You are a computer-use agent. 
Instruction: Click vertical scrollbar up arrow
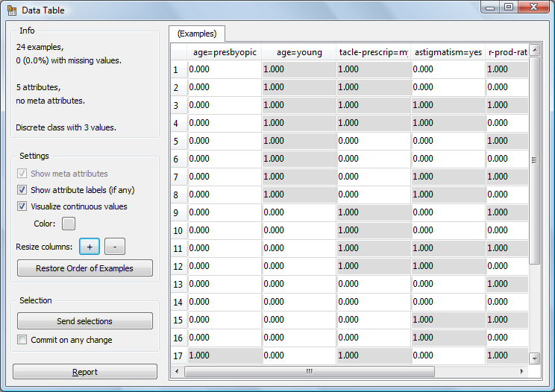click(535, 50)
